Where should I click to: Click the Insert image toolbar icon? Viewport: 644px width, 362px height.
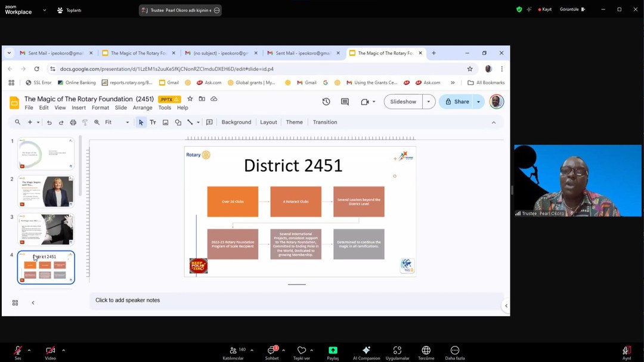tap(165, 122)
